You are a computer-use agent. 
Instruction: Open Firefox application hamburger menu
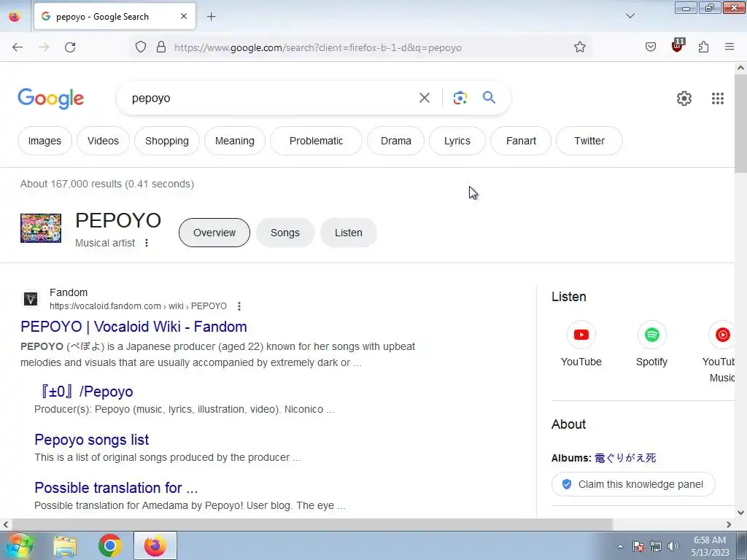[x=729, y=47]
